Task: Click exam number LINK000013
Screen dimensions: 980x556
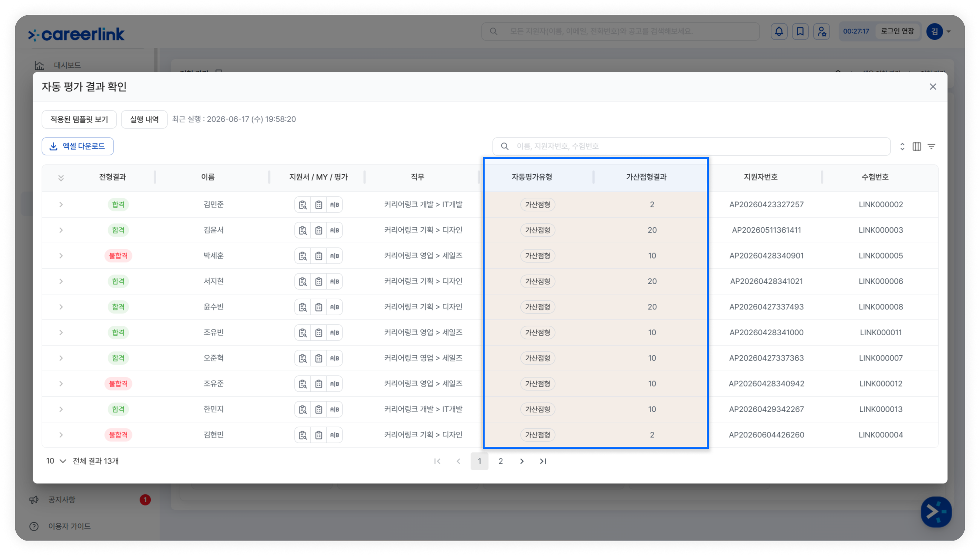Action: 881,409
